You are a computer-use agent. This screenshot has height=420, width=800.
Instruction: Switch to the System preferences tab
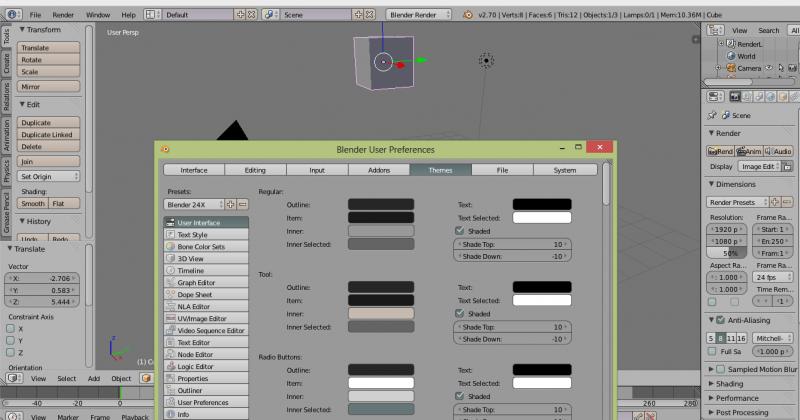(565, 170)
